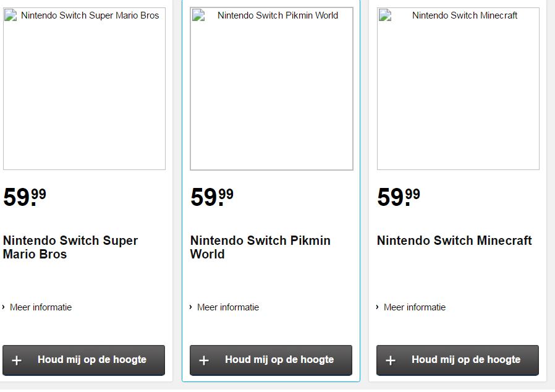Image resolution: width=555 pixels, height=392 pixels.
Task: Select the price 59.99 on the Pikmin World card
Action: pos(212,197)
